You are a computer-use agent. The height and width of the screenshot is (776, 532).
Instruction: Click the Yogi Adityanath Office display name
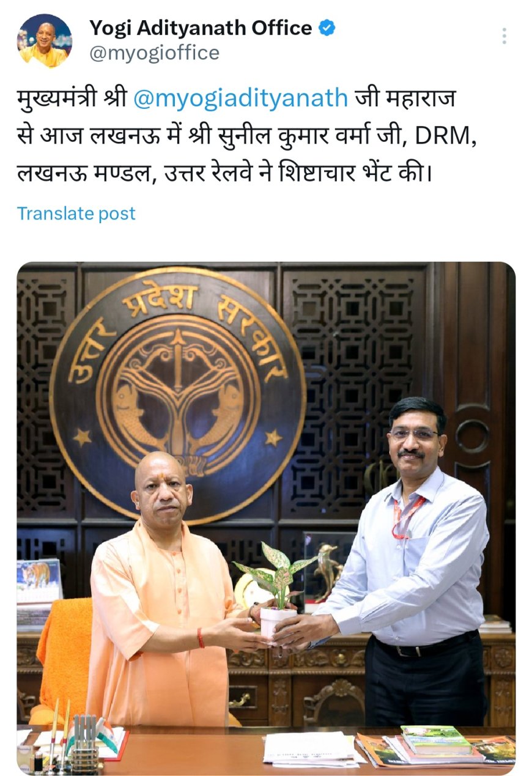point(201,28)
